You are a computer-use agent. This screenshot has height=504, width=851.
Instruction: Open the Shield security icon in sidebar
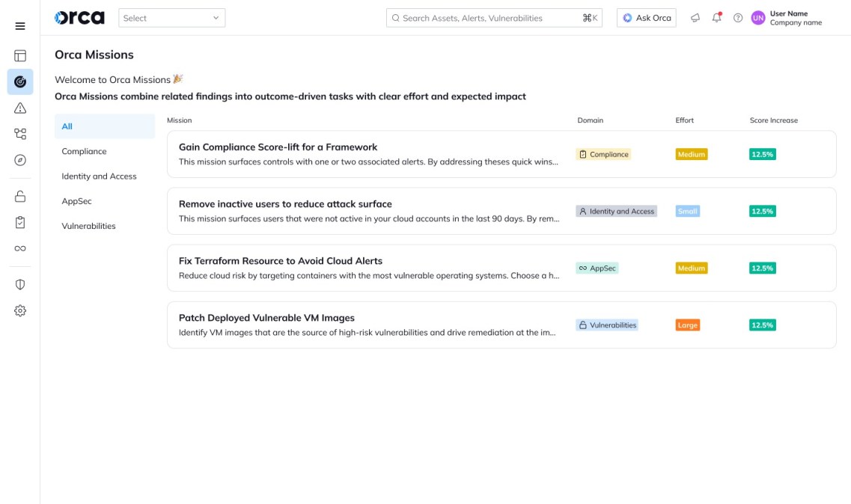point(20,283)
